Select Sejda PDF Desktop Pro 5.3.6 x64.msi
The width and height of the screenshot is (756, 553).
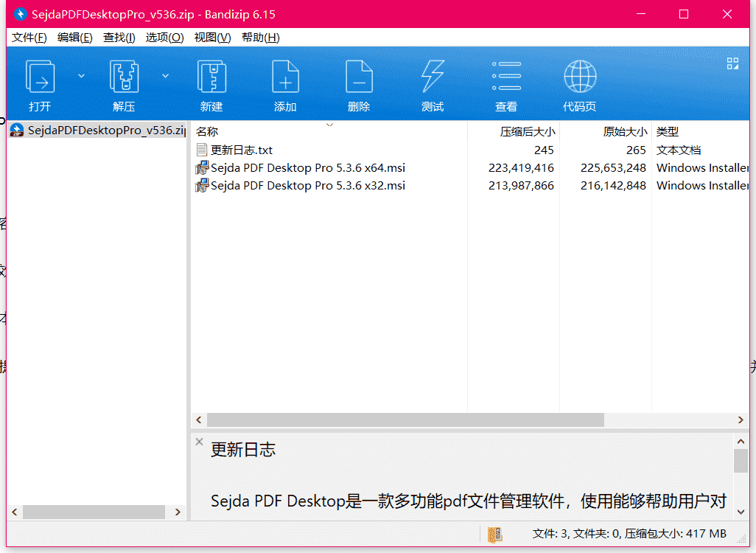307,168
